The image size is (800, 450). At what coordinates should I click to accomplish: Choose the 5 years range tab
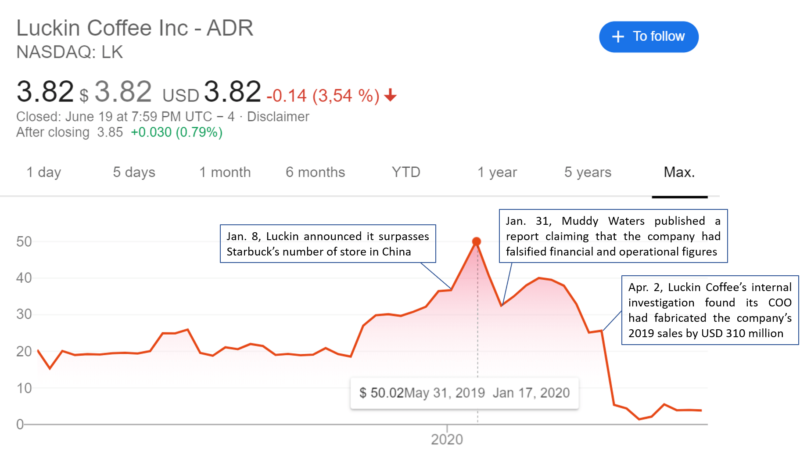pos(588,172)
